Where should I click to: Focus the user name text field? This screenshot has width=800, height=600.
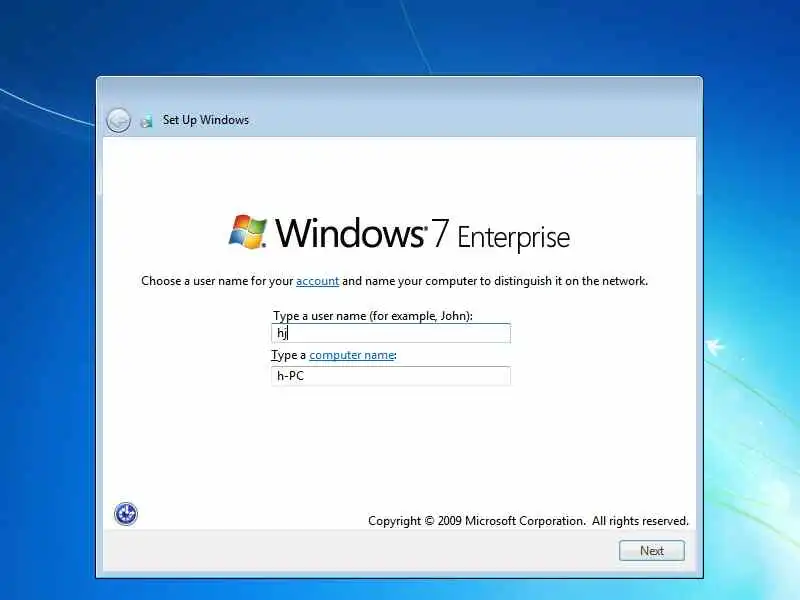tap(391, 333)
